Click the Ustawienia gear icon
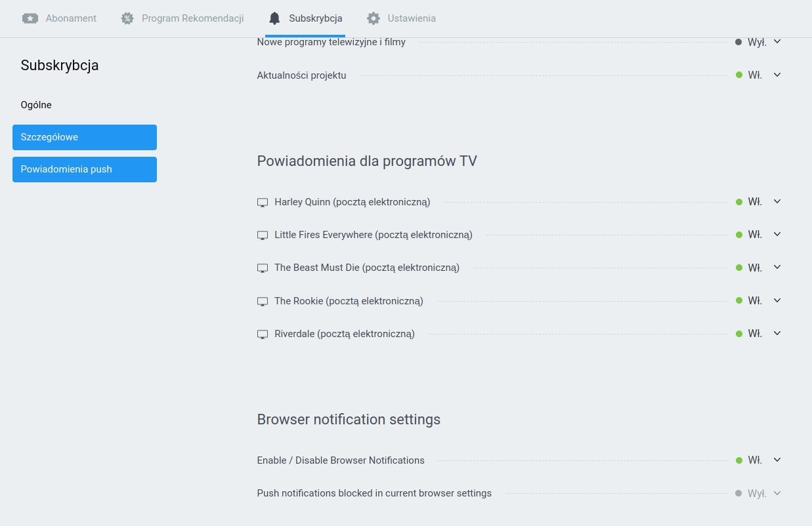Screen dimensions: 812x526 point(374,18)
